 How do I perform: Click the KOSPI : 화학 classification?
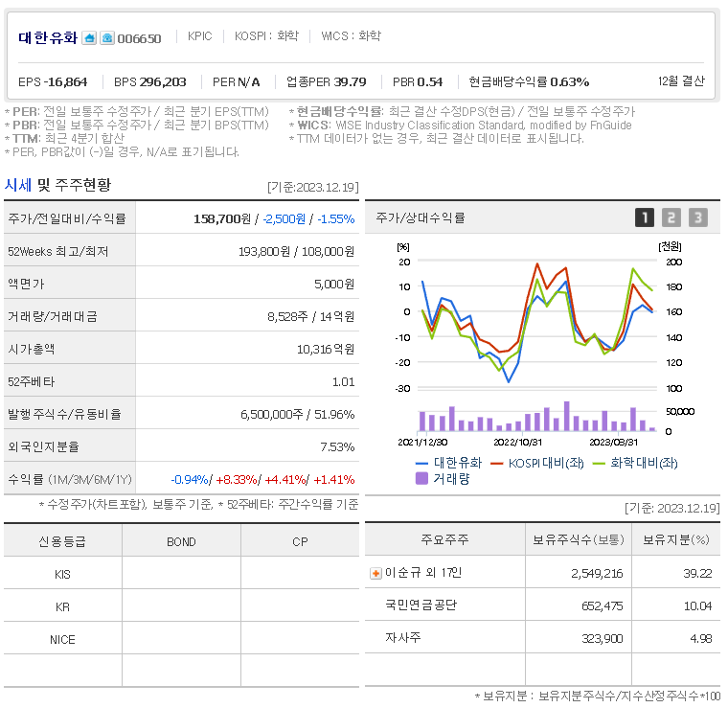pyautogui.click(x=266, y=36)
